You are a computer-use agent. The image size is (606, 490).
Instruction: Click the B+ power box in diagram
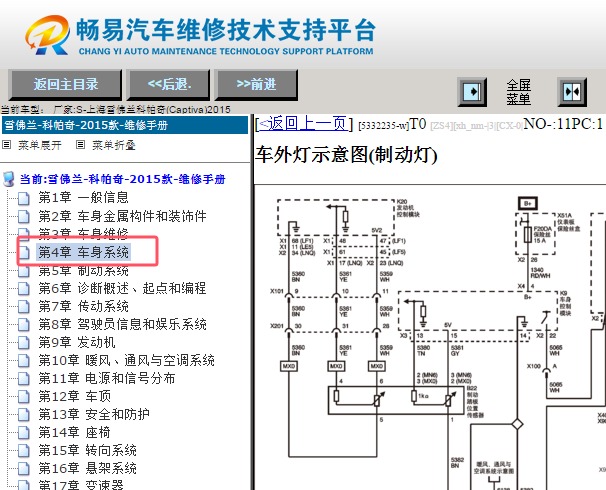click(528, 203)
